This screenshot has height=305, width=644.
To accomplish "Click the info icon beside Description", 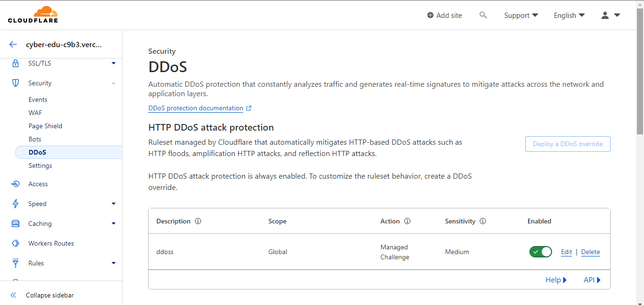I will [198, 221].
